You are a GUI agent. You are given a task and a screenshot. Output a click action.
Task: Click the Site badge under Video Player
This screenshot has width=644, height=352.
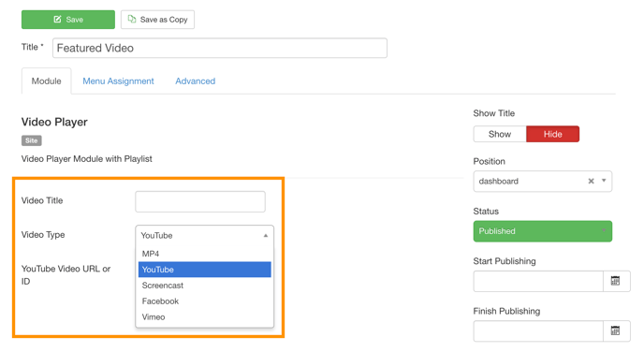[x=32, y=140]
